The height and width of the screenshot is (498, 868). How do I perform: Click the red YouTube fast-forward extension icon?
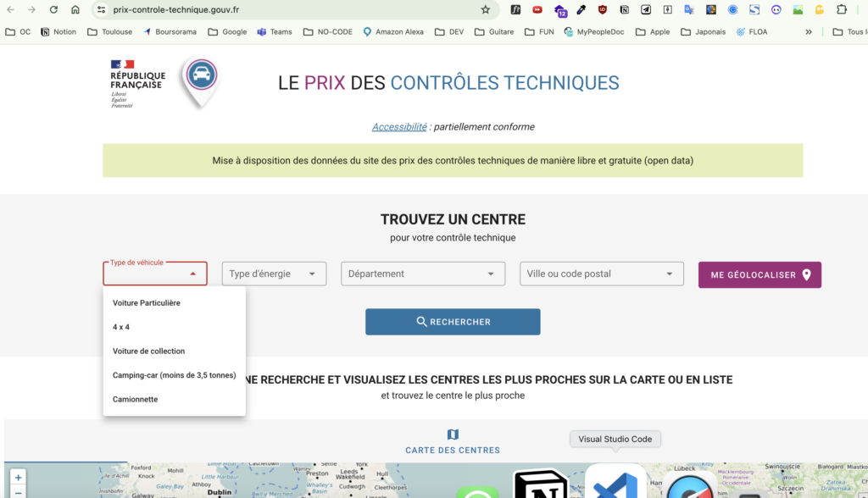tap(537, 9)
